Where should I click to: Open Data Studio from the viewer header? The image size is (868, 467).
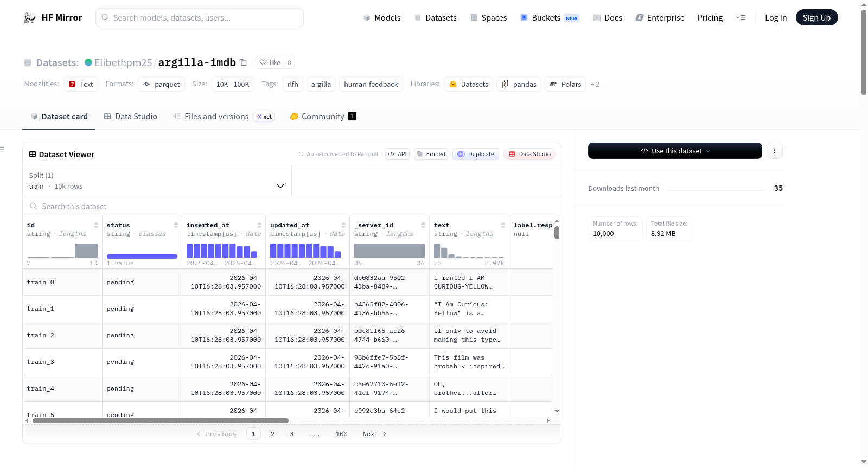click(529, 154)
